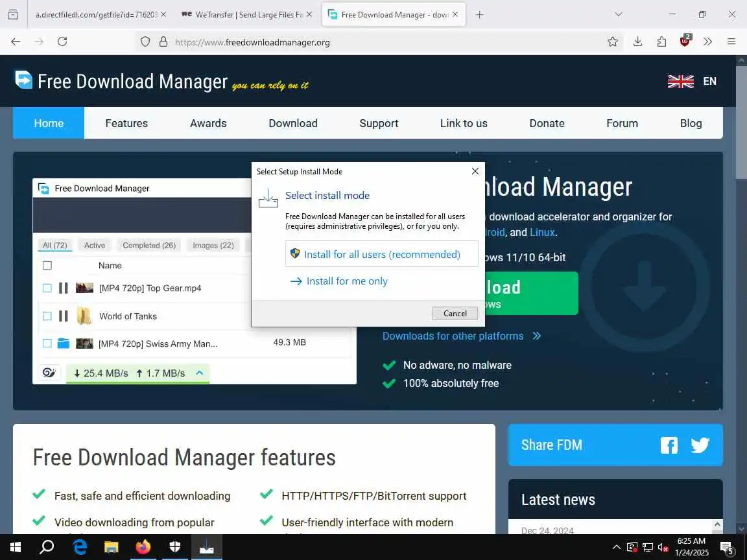The image size is (747, 560).
Task: Open the Linux platform link
Action: tap(542, 233)
